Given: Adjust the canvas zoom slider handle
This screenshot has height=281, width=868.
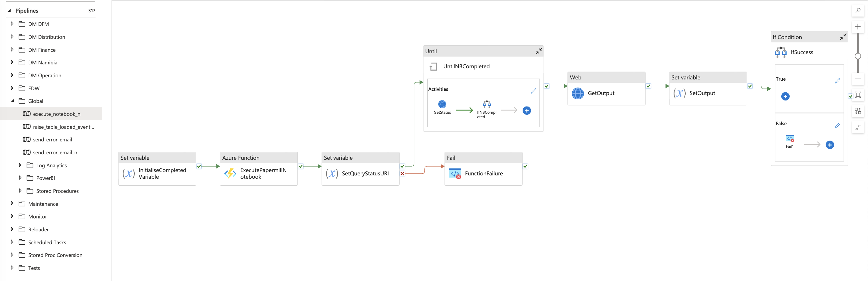Looking at the screenshot, I should [858, 56].
